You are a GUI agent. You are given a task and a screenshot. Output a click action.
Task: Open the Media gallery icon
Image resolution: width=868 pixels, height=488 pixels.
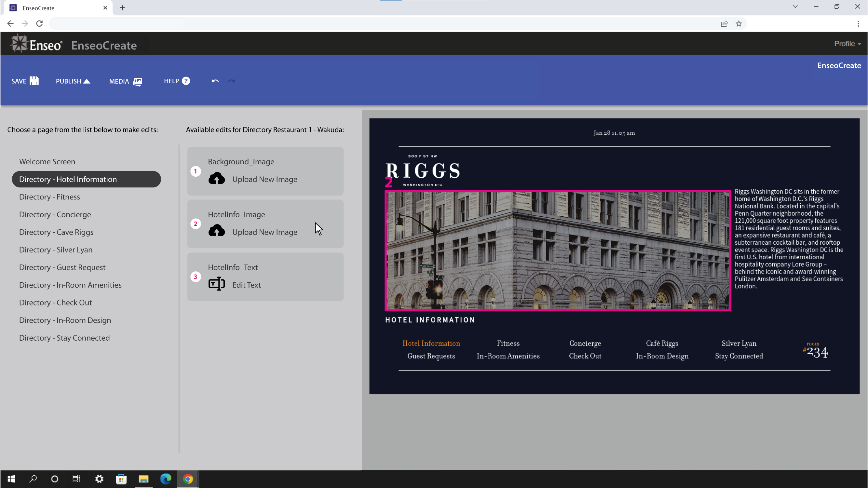tap(138, 81)
